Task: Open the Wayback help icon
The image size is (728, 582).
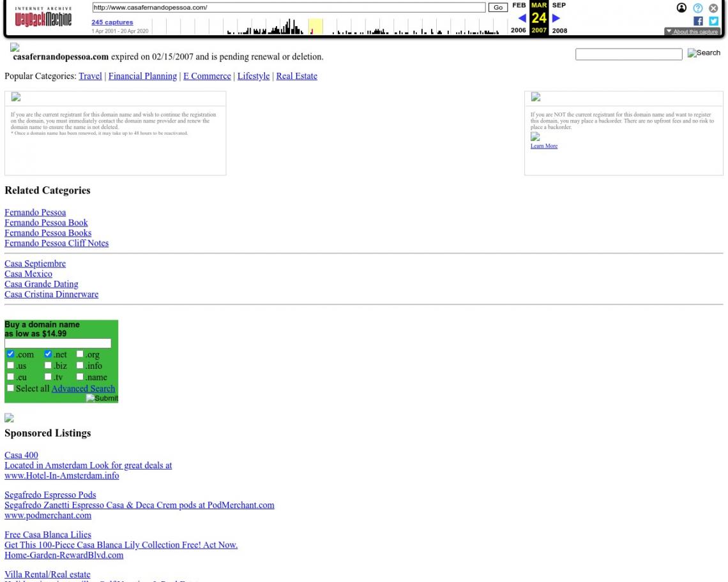Action: point(697,8)
